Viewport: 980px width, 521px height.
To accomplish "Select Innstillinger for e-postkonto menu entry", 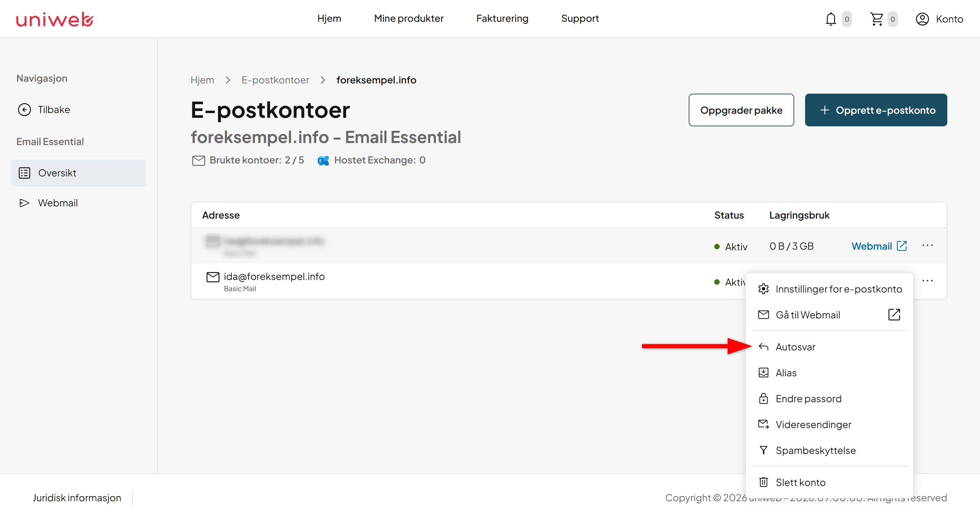I will [x=829, y=289].
